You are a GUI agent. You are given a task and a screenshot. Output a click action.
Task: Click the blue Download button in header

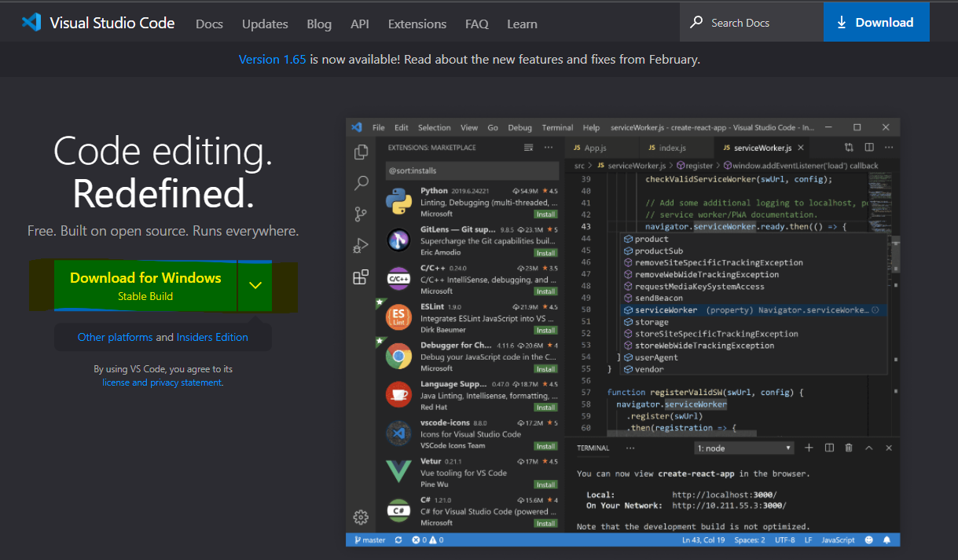(876, 22)
